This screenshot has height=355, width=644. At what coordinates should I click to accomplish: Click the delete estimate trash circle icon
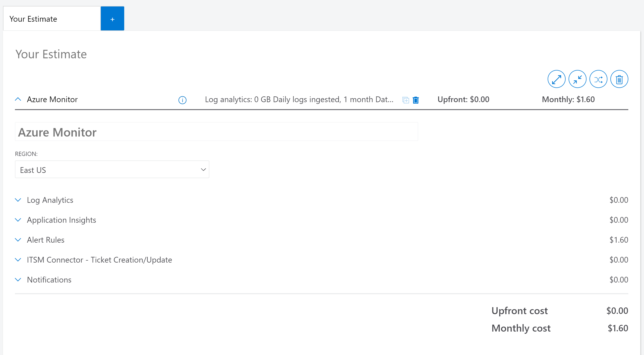[x=619, y=79]
